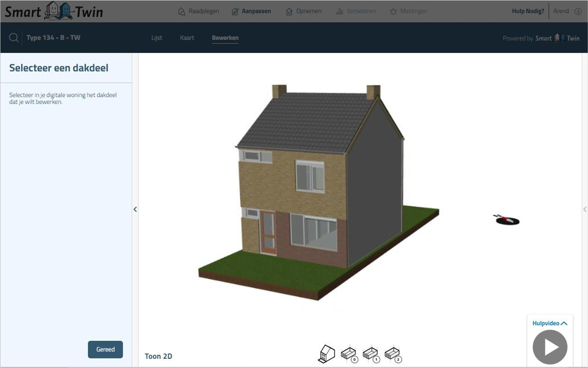This screenshot has width=588, height=368.
Task: Show floor 2 with the floor icon
Action: (x=393, y=354)
